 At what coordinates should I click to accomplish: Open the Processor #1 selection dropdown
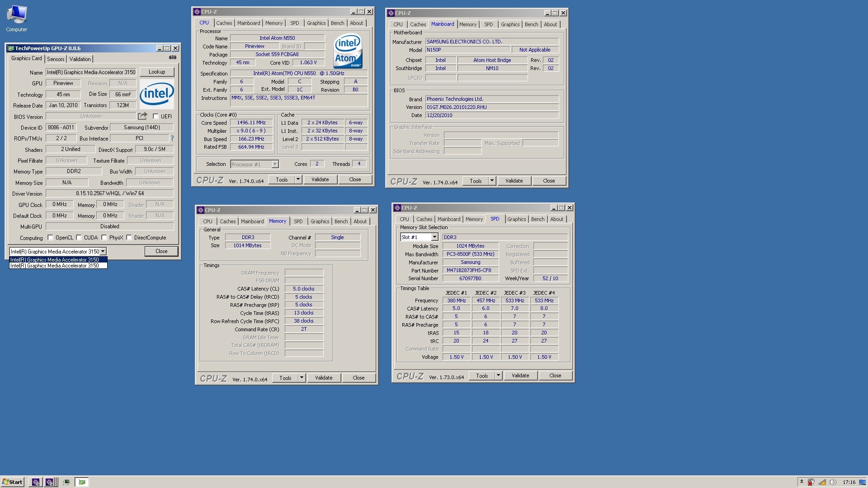[275, 164]
